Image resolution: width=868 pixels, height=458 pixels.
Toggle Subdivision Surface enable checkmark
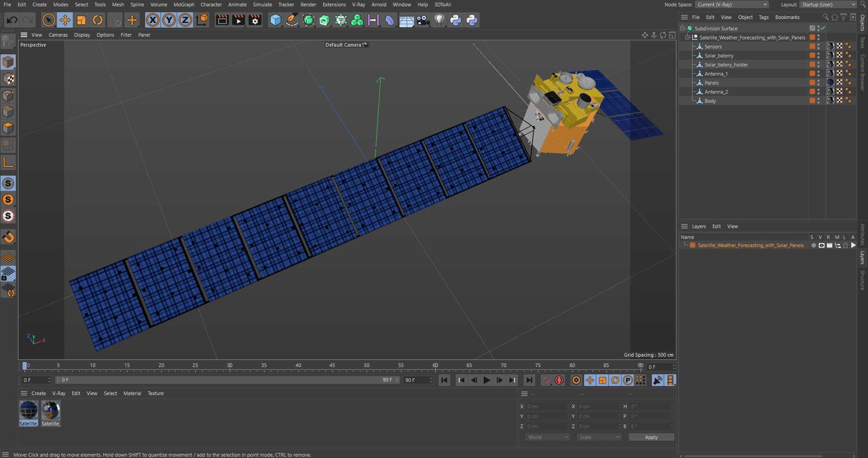823,28
